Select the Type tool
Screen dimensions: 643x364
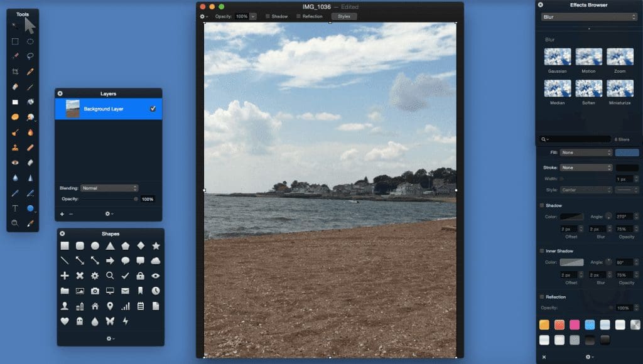pyautogui.click(x=15, y=208)
